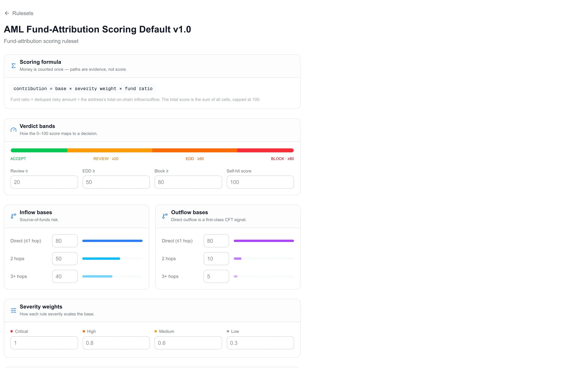Click the EDD · ≥50 label
Image resolution: width=588 pixels, height=368 pixels.
tap(195, 159)
